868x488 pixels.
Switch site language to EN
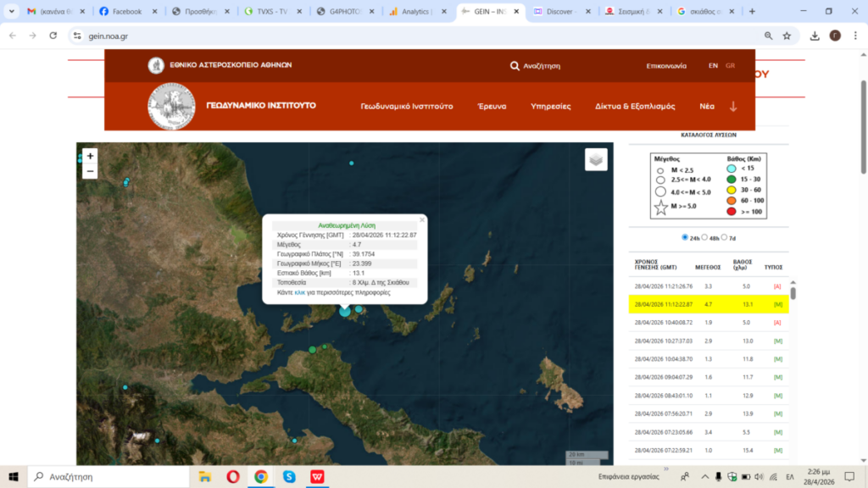pos(713,66)
